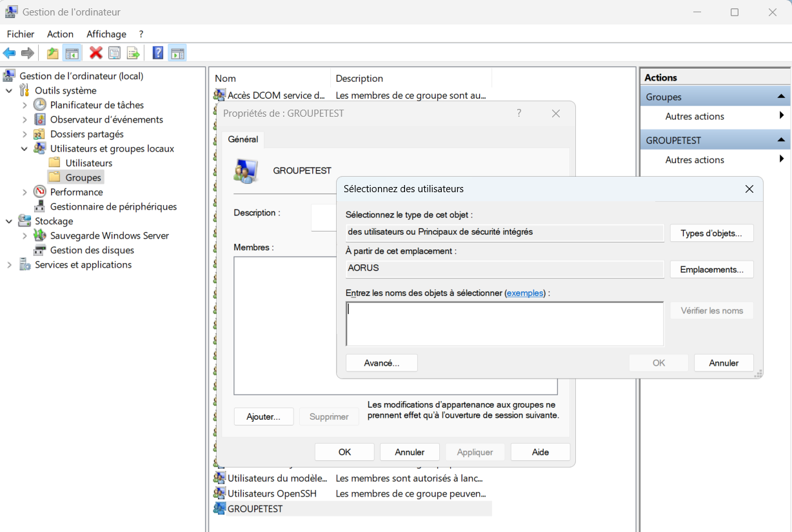Viewport: 792px width, 532px height.
Task: Expand the Planificateur de tâches node
Action: 25,105
